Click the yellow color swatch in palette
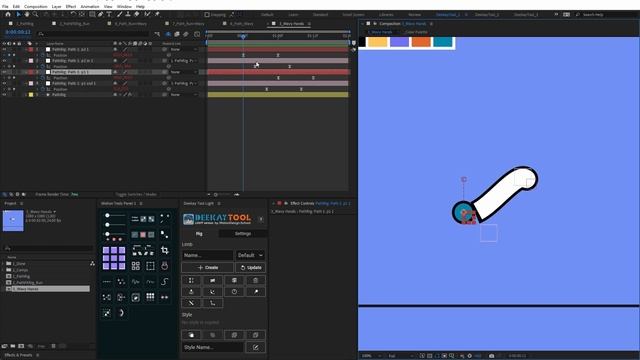This screenshot has height=360, width=640. [x=378, y=42]
